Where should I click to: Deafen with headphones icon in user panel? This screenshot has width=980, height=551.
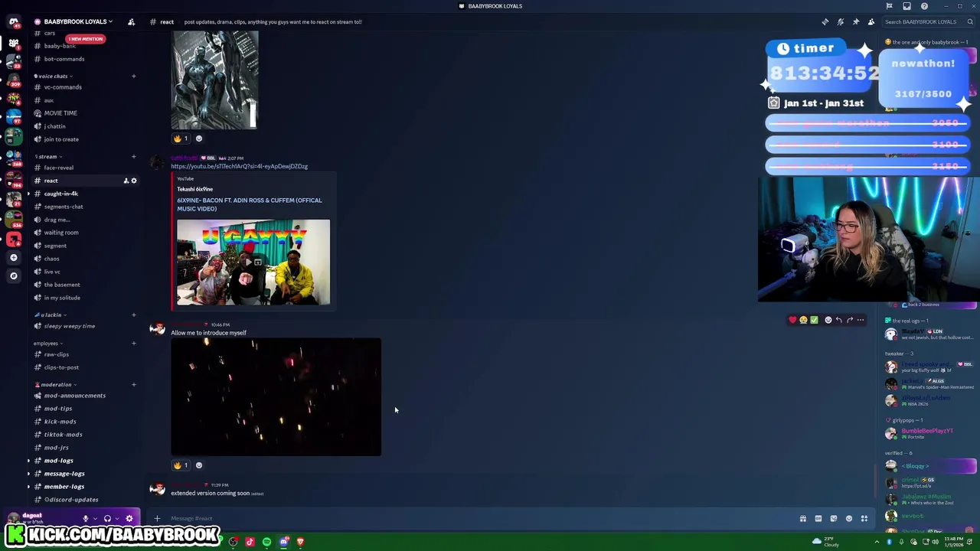pyautogui.click(x=107, y=518)
